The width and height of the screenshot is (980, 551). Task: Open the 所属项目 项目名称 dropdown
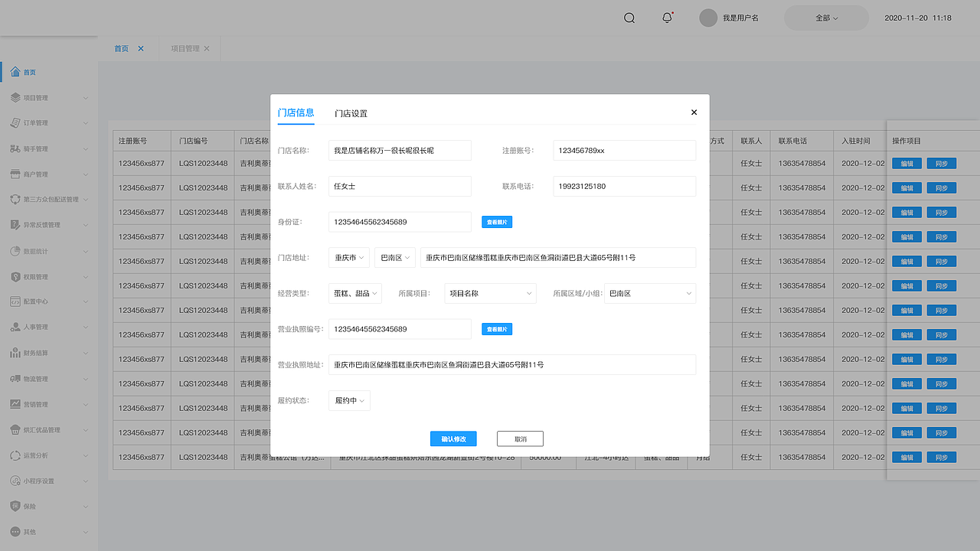click(491, 293)
